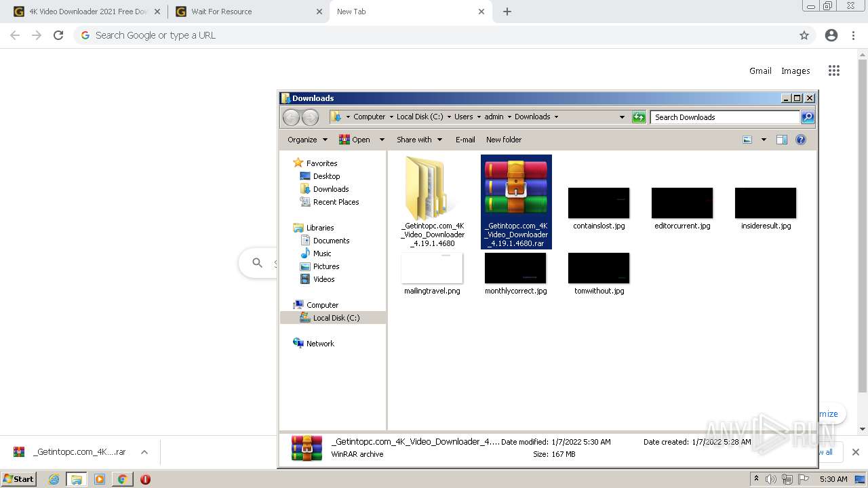Select the _Getintopc.com_4K_Video_Downloader folder

click(x=432, y=201)
